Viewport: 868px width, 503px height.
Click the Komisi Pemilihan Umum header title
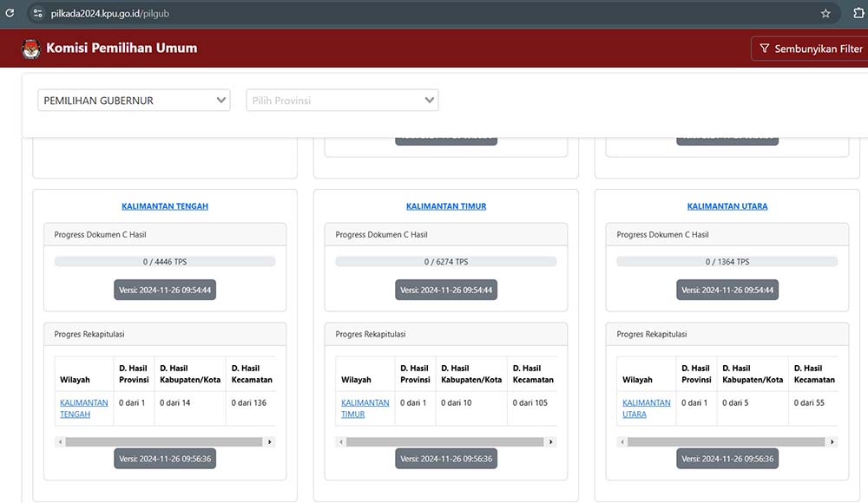(x=122, y=49)
